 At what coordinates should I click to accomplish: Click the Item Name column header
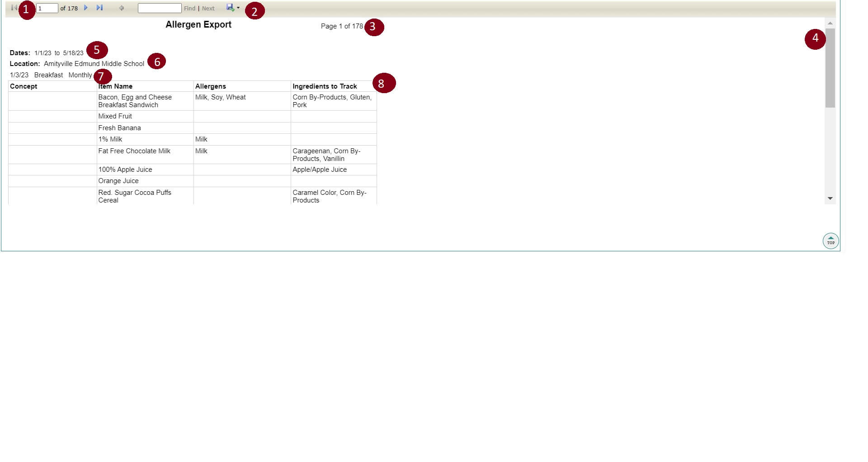116,86
